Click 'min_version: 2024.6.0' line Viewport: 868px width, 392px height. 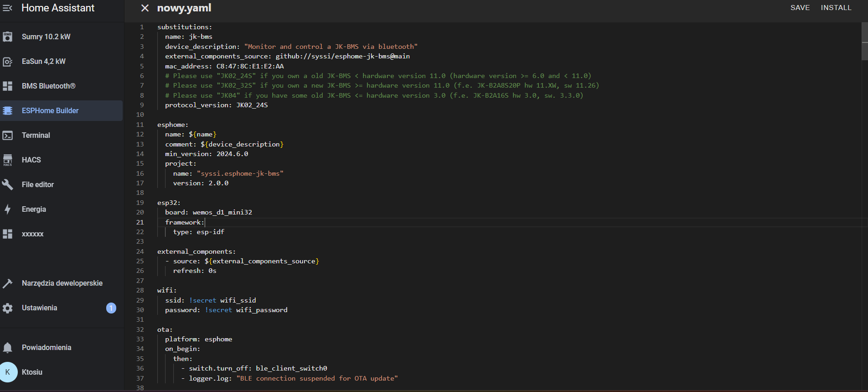point(207,154)
